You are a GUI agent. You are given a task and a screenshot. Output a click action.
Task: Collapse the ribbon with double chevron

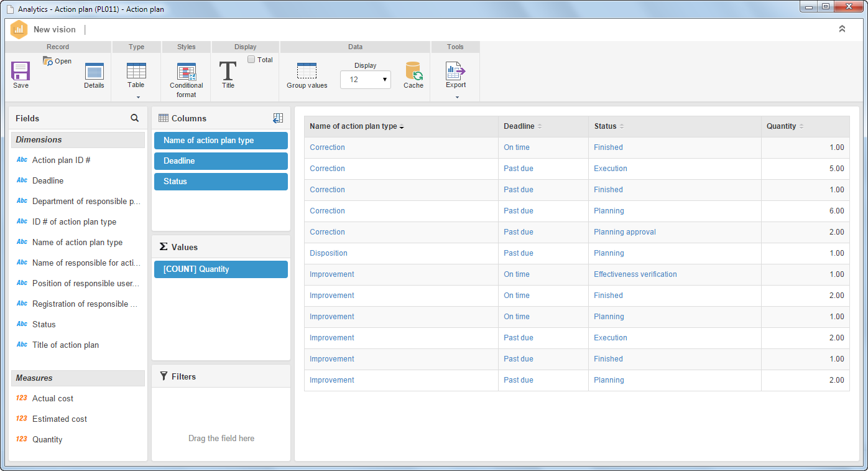[x=842, y=29]
